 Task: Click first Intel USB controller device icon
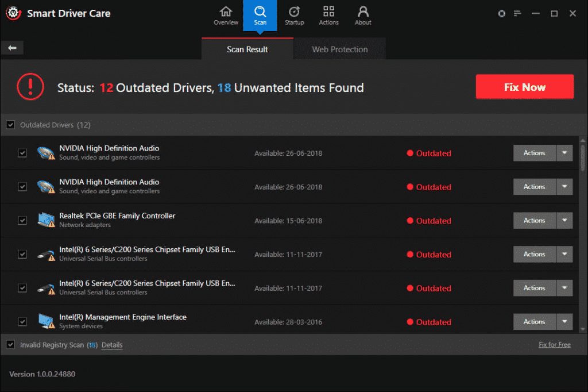46,255
